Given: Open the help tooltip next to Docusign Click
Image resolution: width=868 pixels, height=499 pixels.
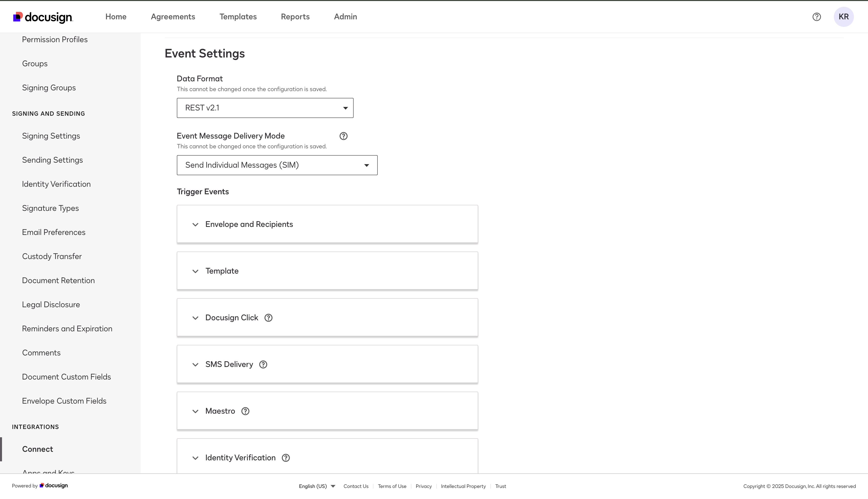Looking at the screenshot, I should (x=268, y=317).
